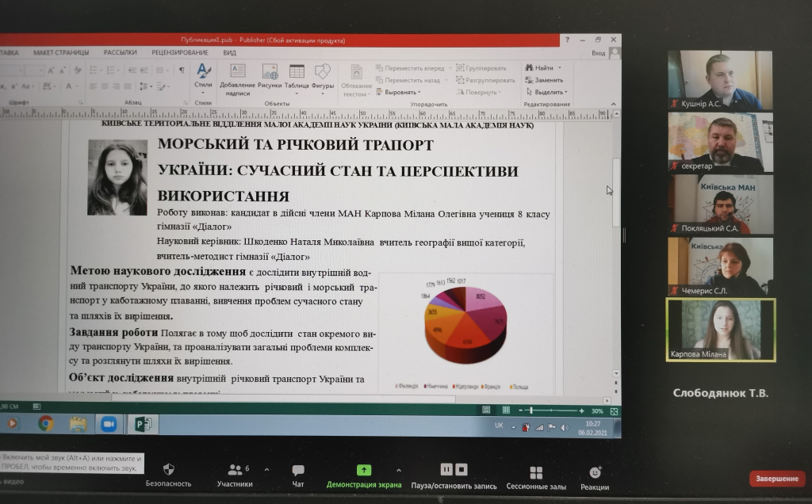
Task: Open the Chat (Чат) panel in Zoom
Action: (298, 475)
